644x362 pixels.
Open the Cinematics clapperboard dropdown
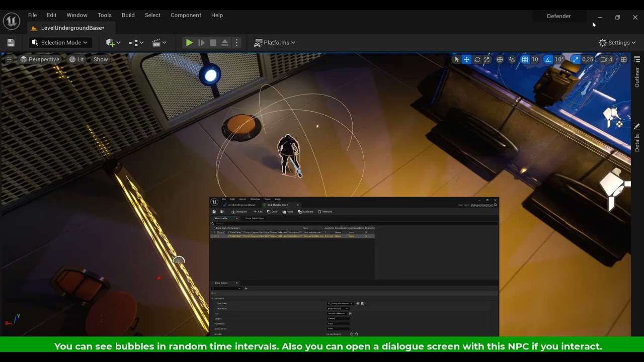pos(159,43)
